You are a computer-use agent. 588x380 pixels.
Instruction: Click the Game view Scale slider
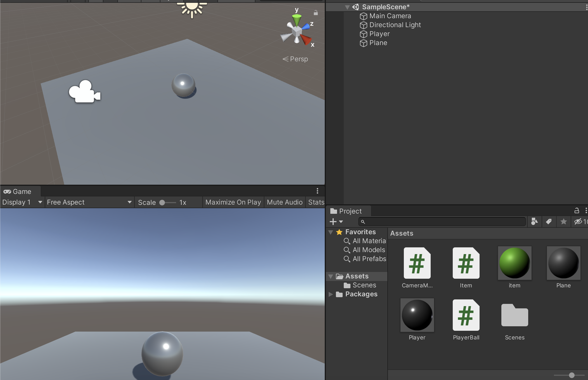167,202
